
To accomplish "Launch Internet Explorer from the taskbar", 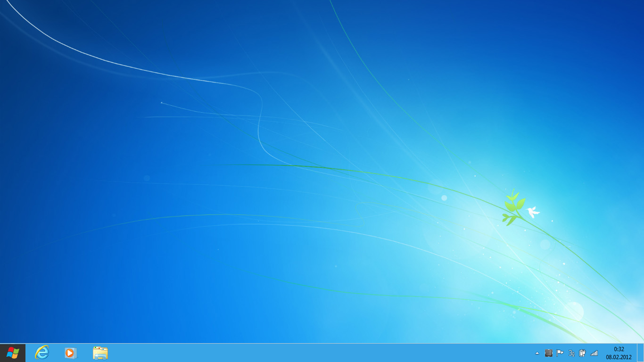I will tap(42, 353).
